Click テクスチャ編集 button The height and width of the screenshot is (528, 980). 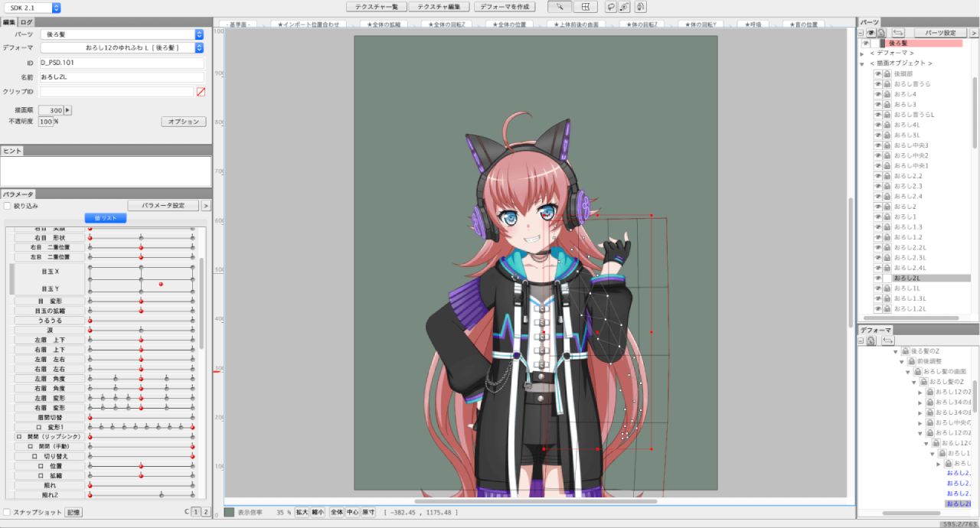[439, 7]
